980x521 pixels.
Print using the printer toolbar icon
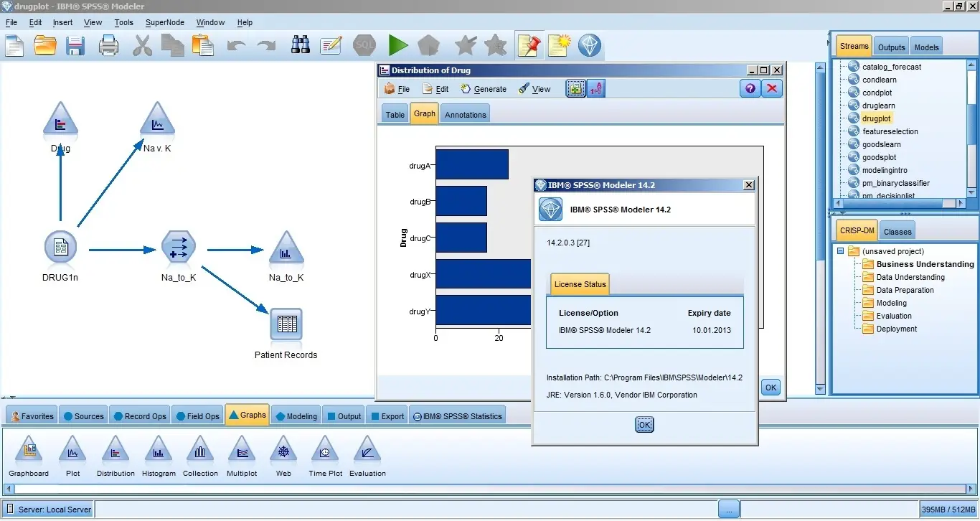tap(108, 46)
